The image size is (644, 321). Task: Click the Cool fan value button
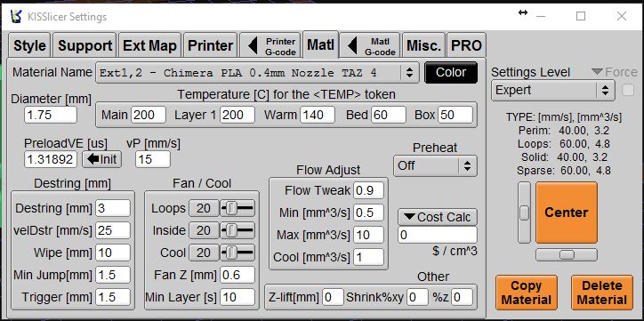click(x=204, y=253)
